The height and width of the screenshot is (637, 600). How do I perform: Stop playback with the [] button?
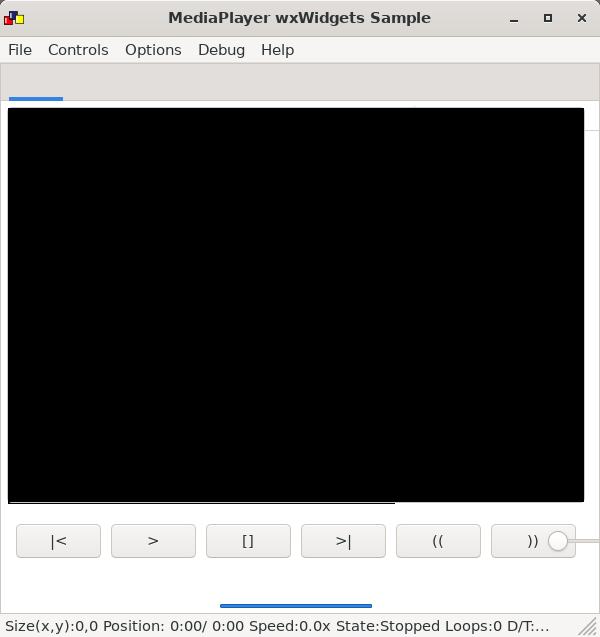tap(248, 541)
